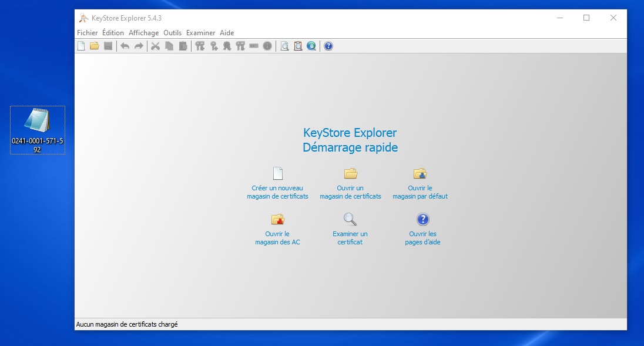Select the 0241-0001-571-592 desktop file icon
Image resolution: width=644 pixels, height=346 pixels.
[x=38, y=130]
